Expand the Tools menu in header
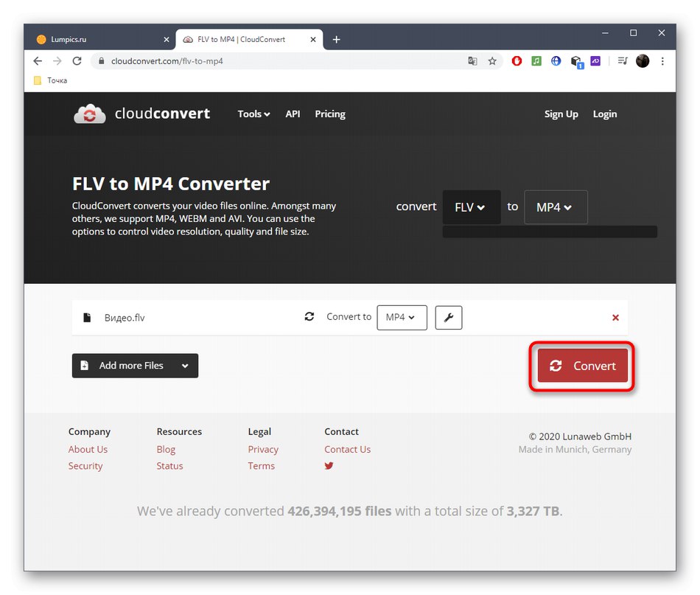The image size is (700, 595). coord(253,114)
